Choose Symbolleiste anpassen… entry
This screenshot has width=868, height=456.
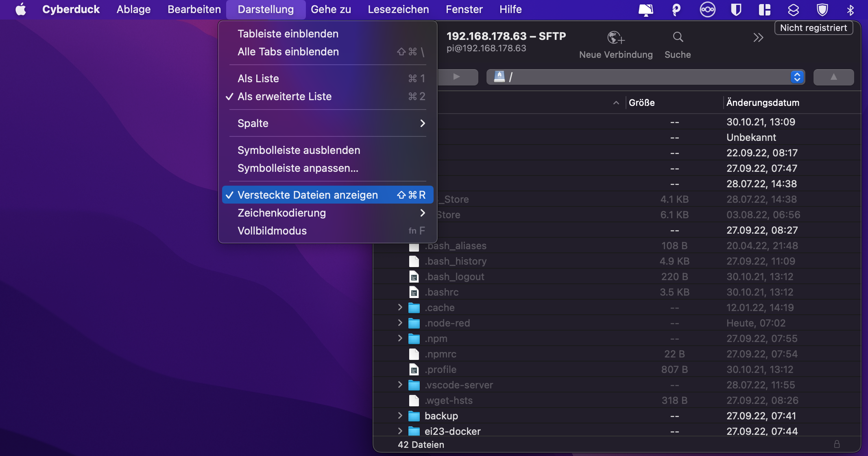298,168
